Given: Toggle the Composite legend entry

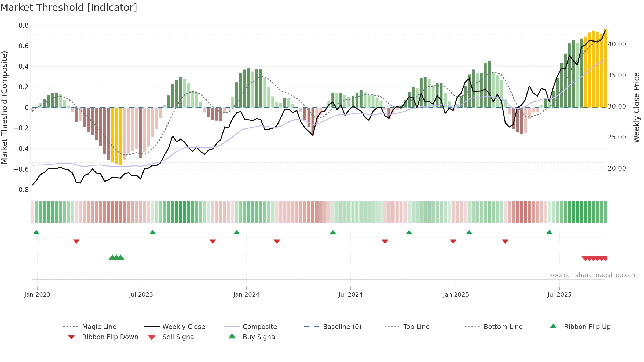Looking at the screenshot, I should pos(250,327).
